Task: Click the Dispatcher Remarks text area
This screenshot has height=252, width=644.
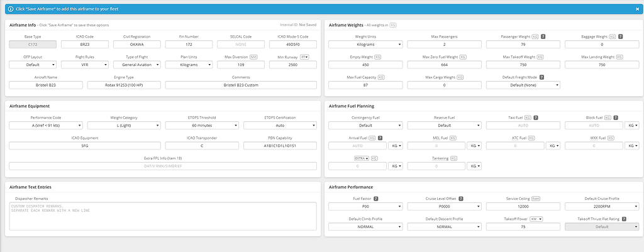Action: pos(163,216)
